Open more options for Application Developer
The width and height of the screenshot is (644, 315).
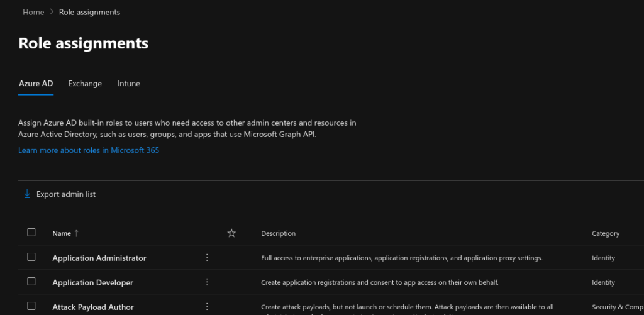(x=207, y=282)
